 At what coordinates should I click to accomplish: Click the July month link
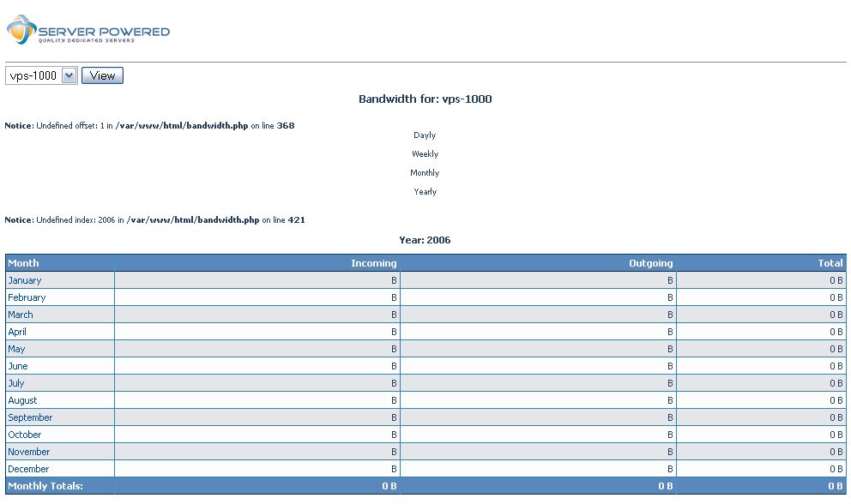[16, 383]
